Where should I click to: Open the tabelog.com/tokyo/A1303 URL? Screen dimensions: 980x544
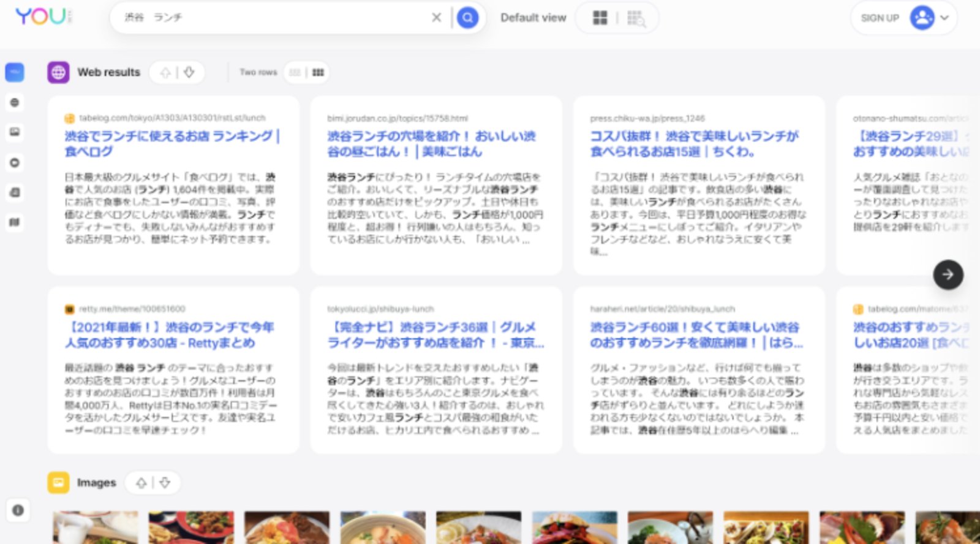tap(172, 118)
